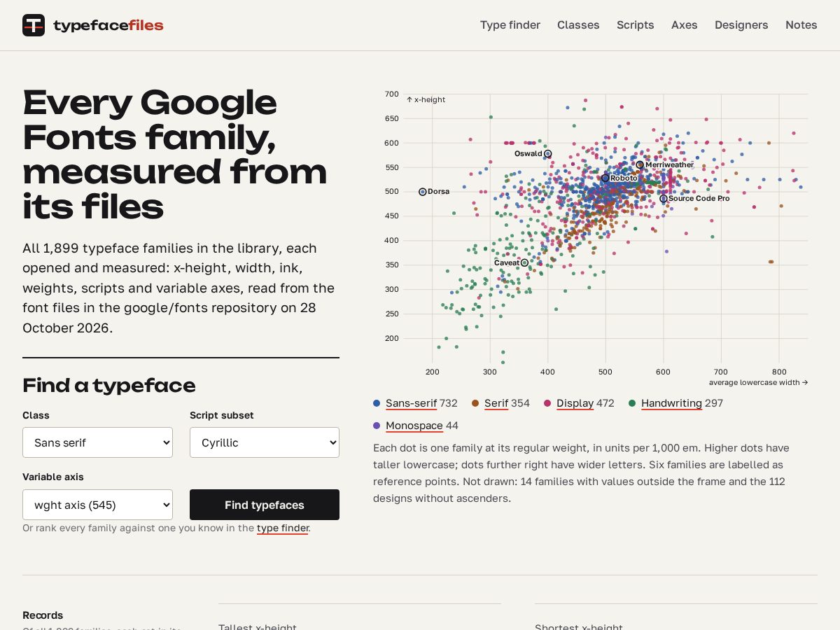Click the 'average lowercase width' axis label

(758, 382)
